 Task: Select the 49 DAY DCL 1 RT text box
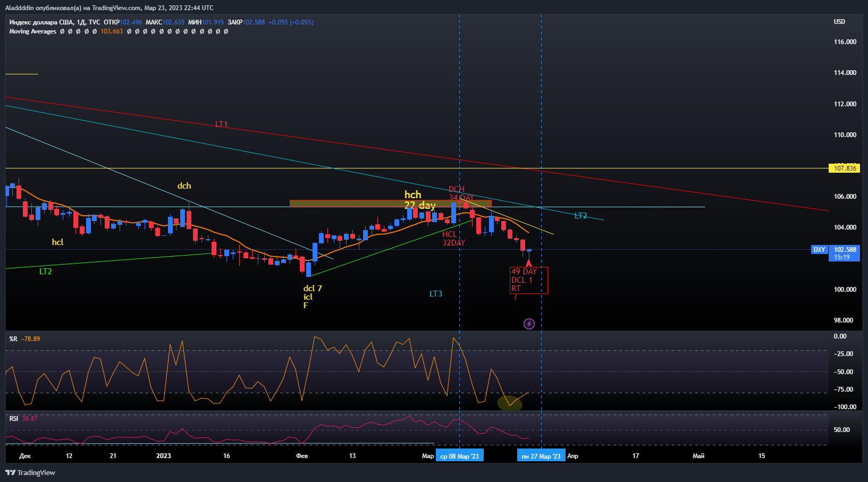528,280
